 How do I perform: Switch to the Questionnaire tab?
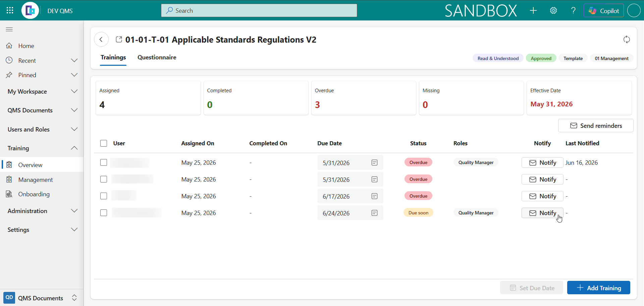tap(157, 57)
